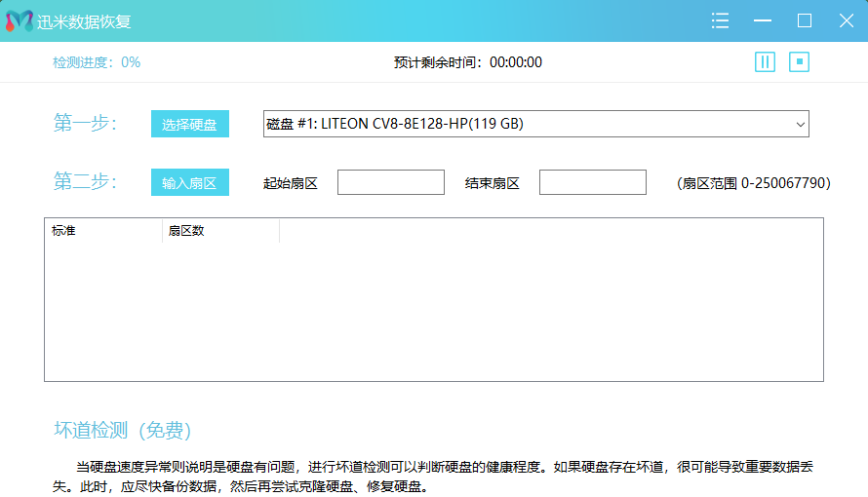
Task: Maximize the application window
Action: click(805, 20)
